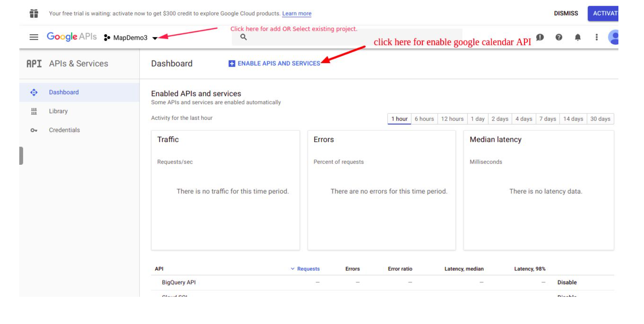Select the 12 hours time range
The height and width of the screenshot is (324, 644).
click(x=452, y=119)
